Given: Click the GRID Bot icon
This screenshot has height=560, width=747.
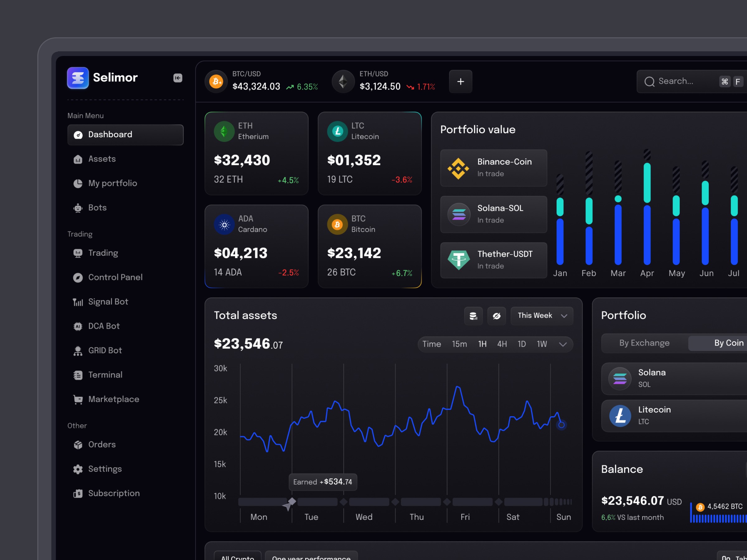Looking at the screenshot, I should pyautogui.click(x=78, y=351).
